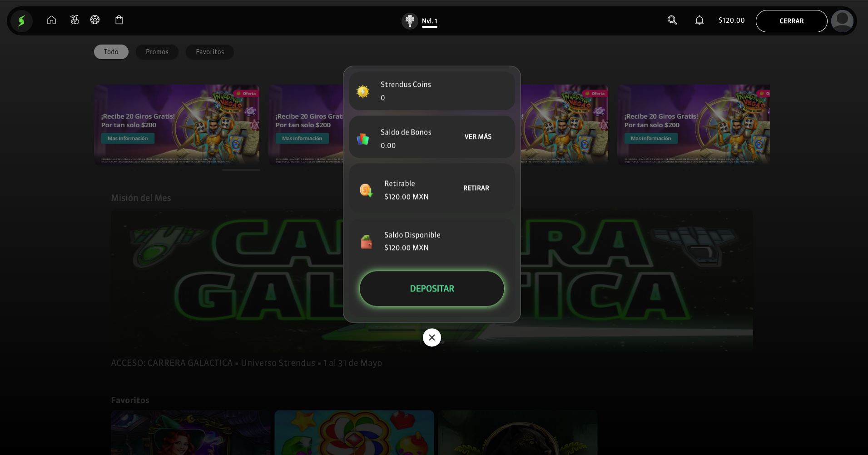Click the Strendus lightning logo

point(21,21)
